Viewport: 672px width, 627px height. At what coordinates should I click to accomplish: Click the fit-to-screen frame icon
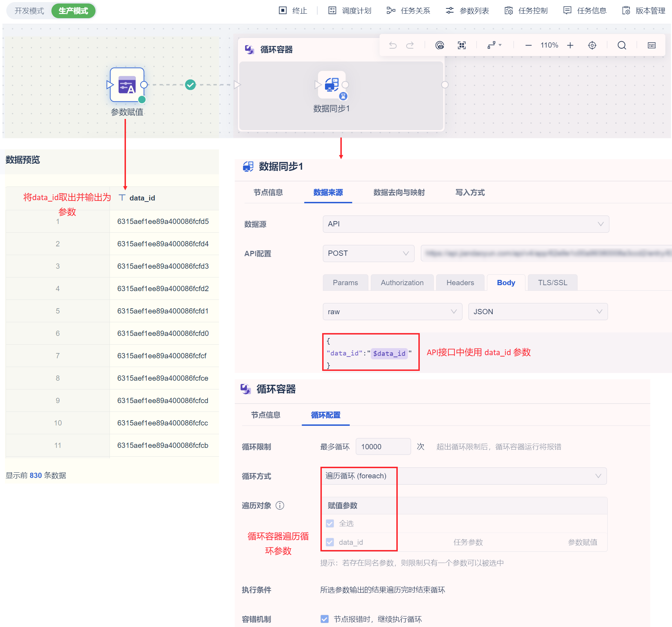(x=462, y=45)
